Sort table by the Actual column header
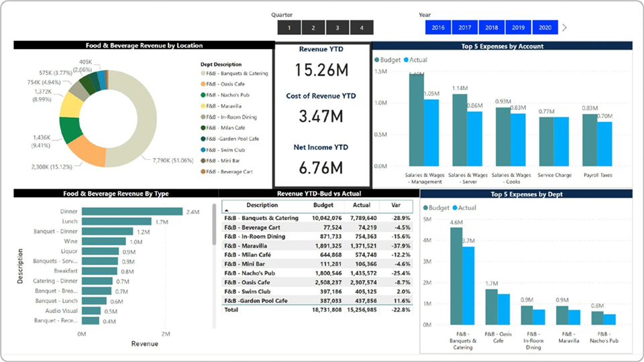Screen dimensions: 644x362 (x=362, y=205)
